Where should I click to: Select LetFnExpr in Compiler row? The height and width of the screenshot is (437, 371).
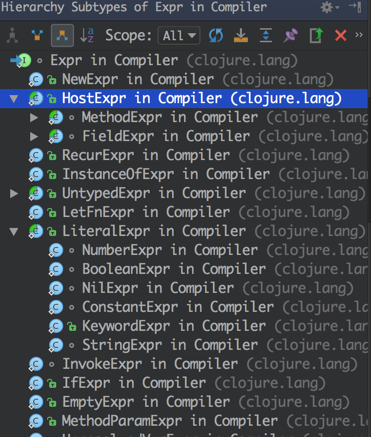point(184,212)
